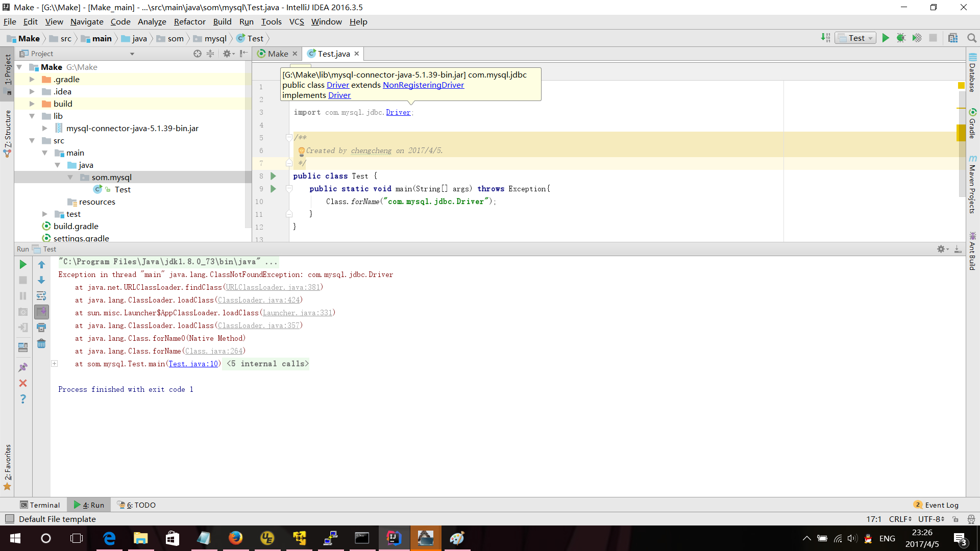
Task: Click Test.java:10 stack trace link
Action: pos(193,364)
